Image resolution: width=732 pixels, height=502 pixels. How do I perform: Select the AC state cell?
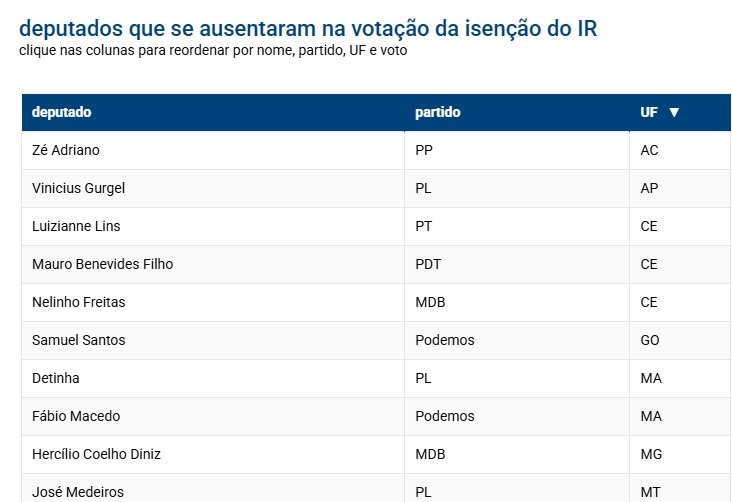649,150
